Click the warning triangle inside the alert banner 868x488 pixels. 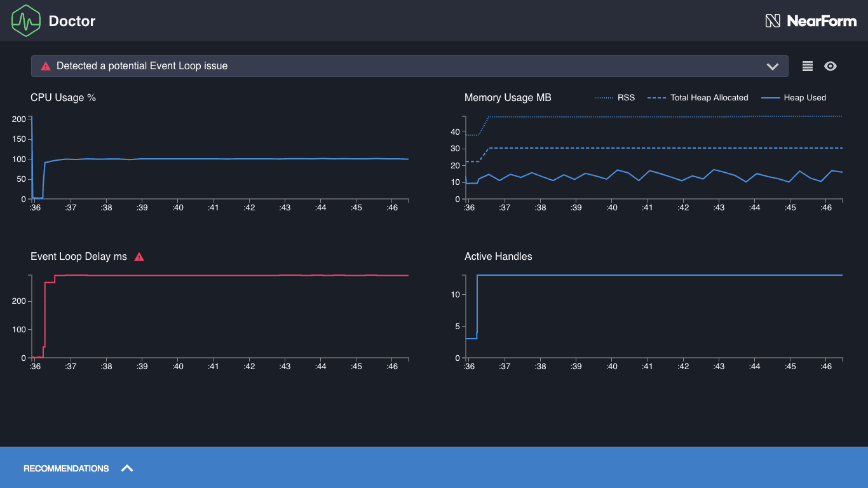pyautogui.click(x=44, y=65)
